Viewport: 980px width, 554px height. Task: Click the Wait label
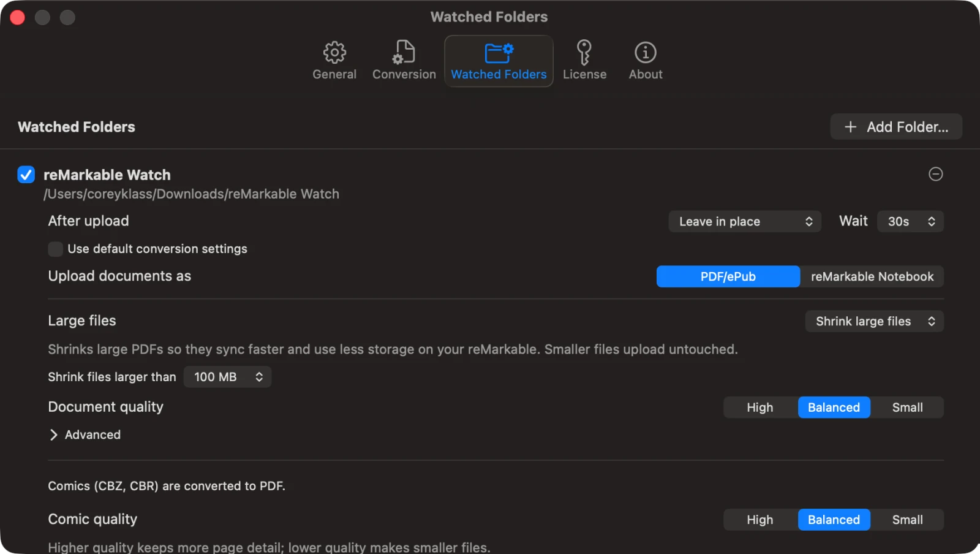pos(853,221)
